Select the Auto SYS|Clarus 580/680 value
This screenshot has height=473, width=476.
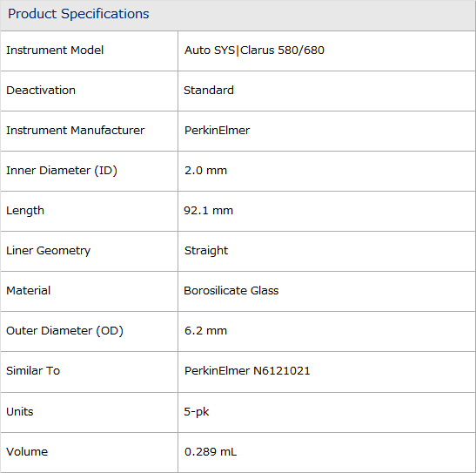click(x=254, y=51)
